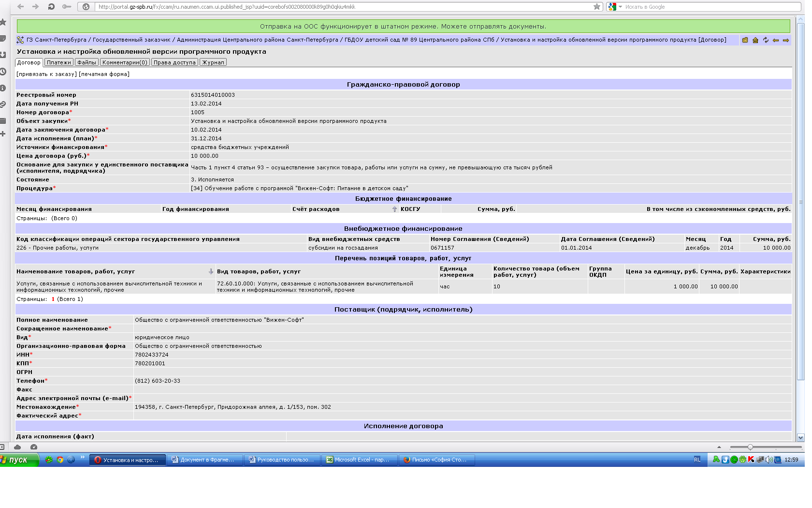Go to portal home with the house icon
This screenshot has height=508, width=812.
(755, 40)
